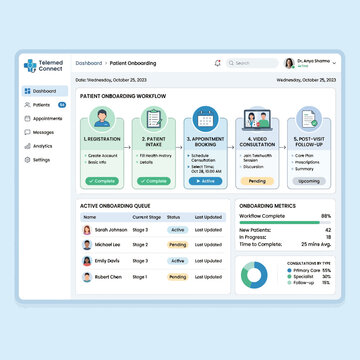Click Emily Davis's avatar in queue

pyautogui.click(x=87, y=261)
